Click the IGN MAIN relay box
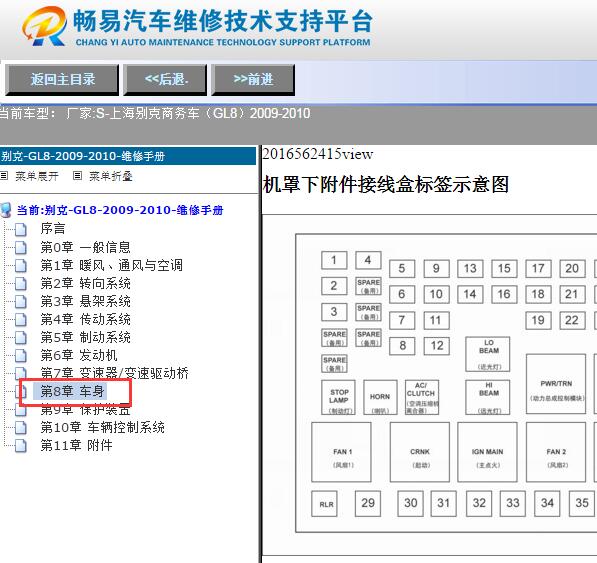The height and width of the screenshot is (563, 597). coord(487,452)
